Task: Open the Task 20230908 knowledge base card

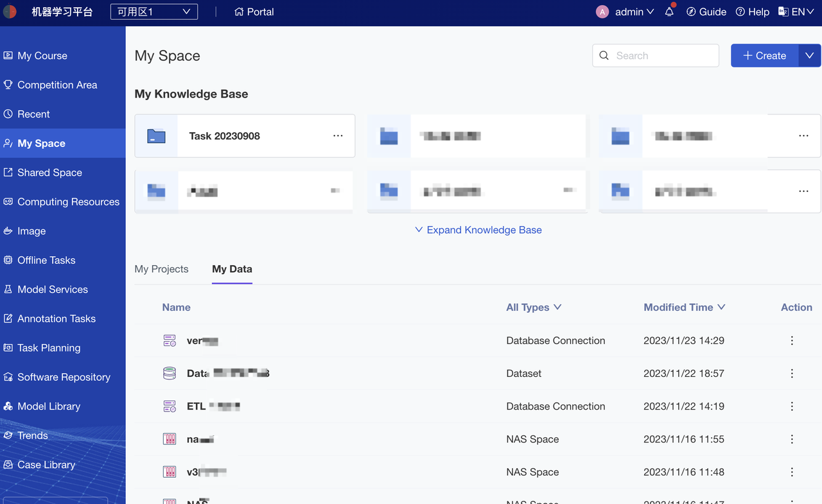Action: (x=245, y=136)
